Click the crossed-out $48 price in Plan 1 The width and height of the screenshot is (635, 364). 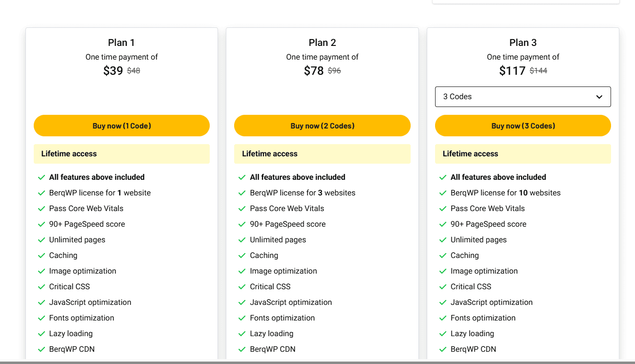click(132, 70)
